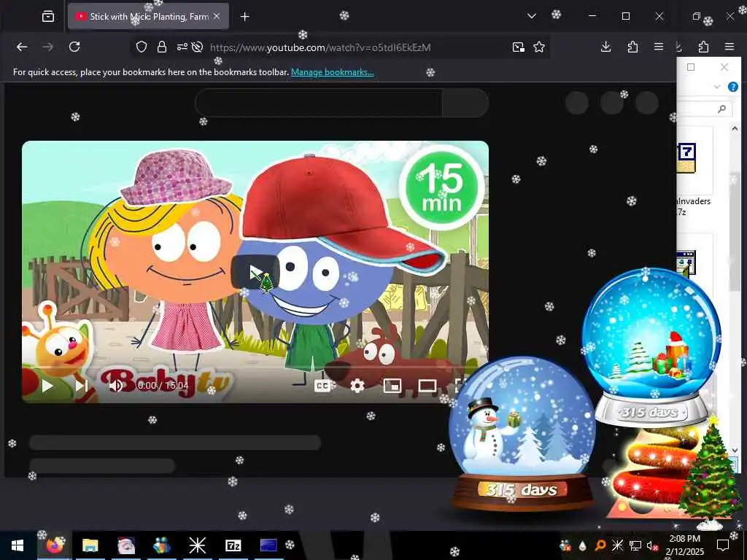
Task: Open a new browser tab
Action: [x=245, y=17]
